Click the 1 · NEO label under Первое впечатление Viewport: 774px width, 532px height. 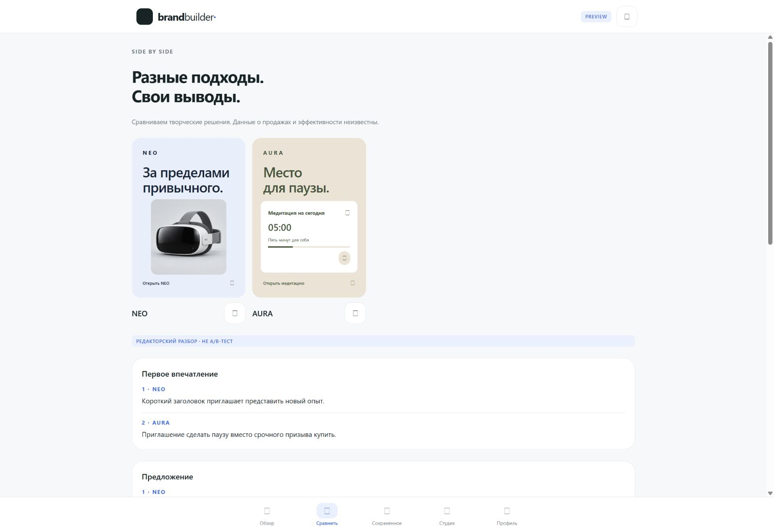153,389
